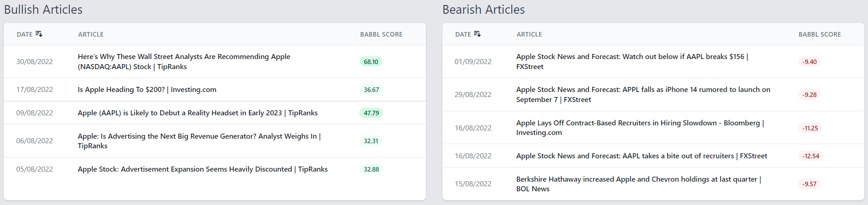Viewport: 868px width, 205px height.
Task: Click the BABBL SCORE header in Bullish table
Action: click(x=381, y=34)
